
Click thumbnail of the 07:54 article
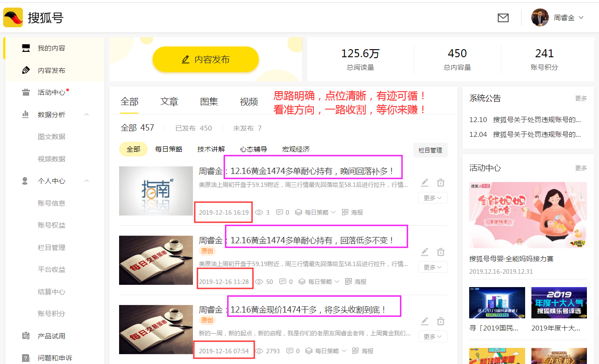coord(156,330)
